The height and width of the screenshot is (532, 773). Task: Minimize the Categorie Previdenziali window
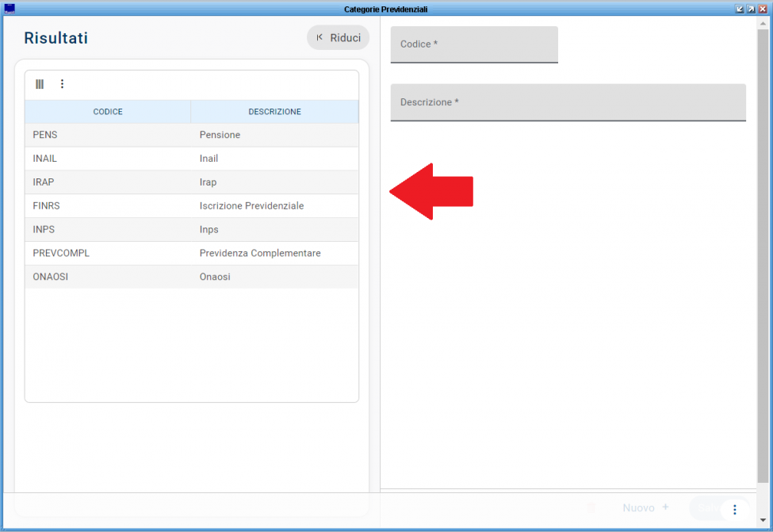739,9
